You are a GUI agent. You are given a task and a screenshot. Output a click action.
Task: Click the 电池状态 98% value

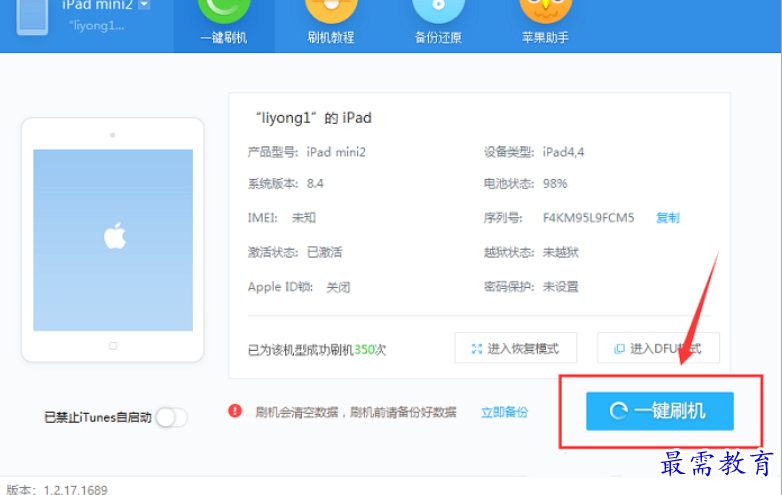555,184
